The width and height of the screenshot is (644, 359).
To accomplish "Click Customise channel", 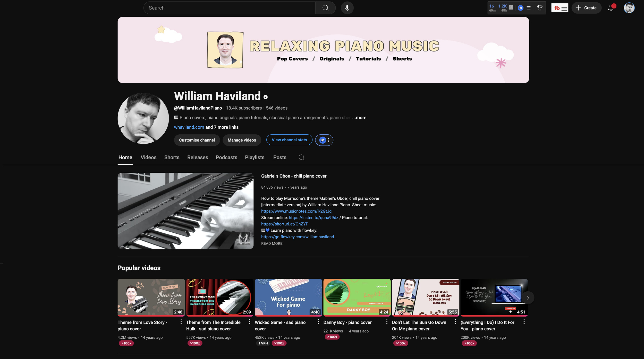I will pos(197,140).
